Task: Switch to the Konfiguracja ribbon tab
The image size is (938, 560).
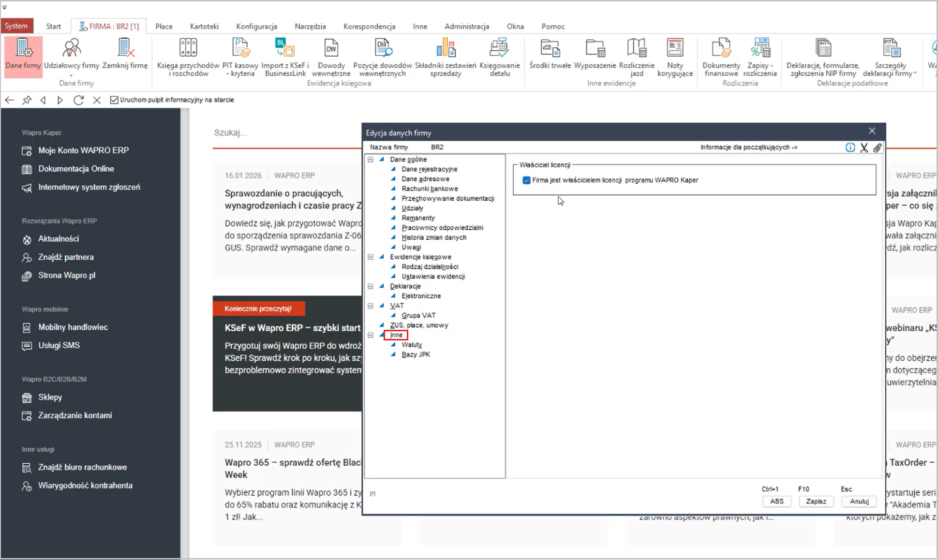Action: click(256, 27)
